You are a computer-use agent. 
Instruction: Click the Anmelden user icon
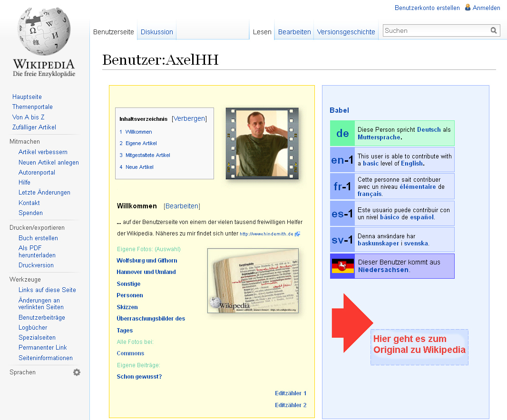(x=468, y=8)
